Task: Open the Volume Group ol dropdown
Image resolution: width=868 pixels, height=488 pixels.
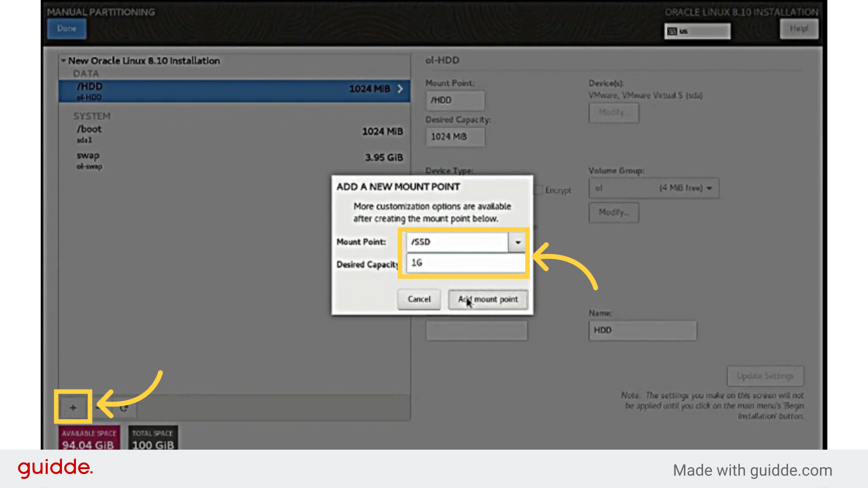Action: pos(653,188)
